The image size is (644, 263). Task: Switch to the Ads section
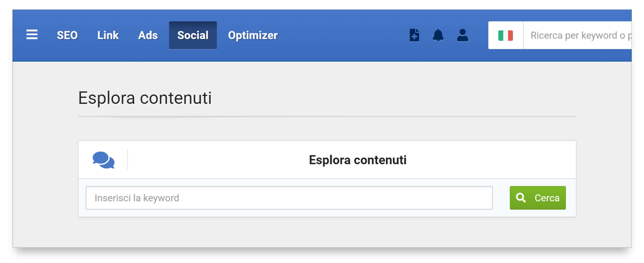tap(148, 35)
